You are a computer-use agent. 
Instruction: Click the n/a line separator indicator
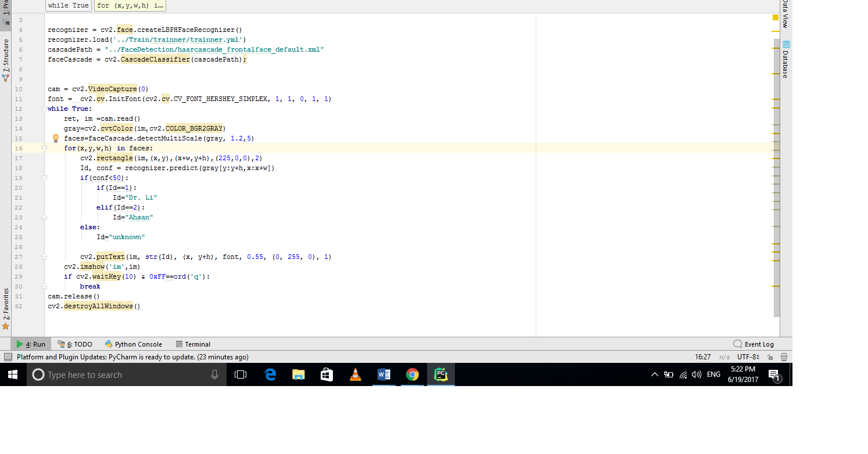click(x=724, y=357)
